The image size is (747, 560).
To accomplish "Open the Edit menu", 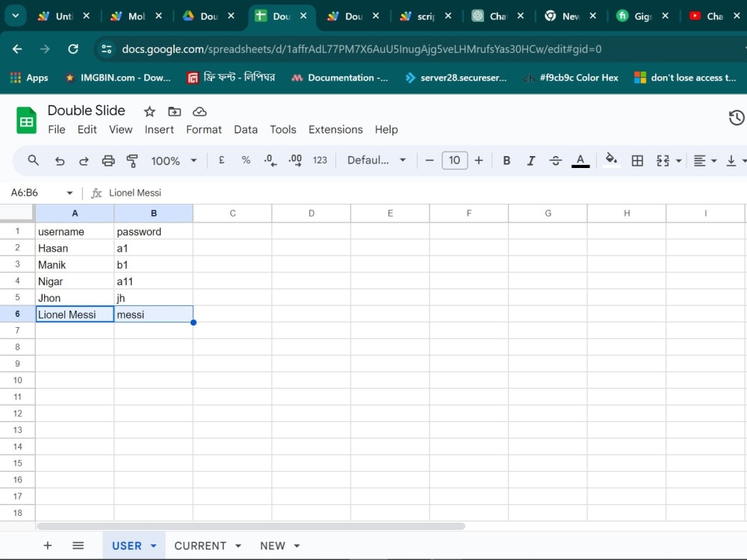I will (x=87, y=129).
